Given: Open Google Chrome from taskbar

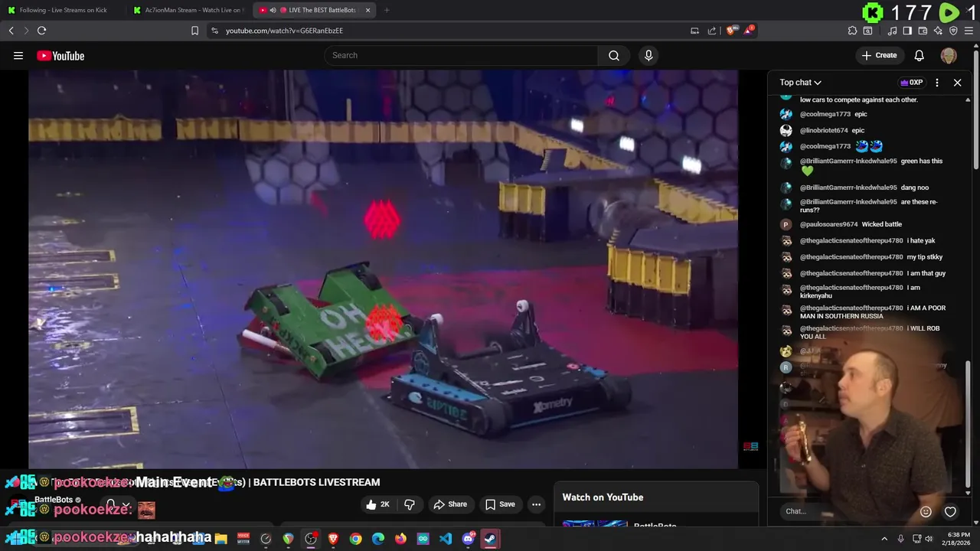Looking at the screenshot, I should click(355, 539).
